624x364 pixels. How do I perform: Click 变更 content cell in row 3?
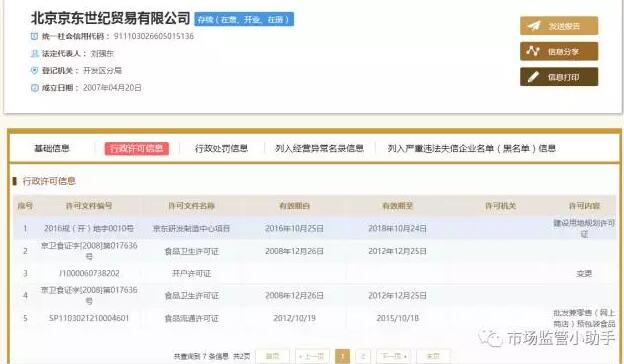(x=584, y=273)
